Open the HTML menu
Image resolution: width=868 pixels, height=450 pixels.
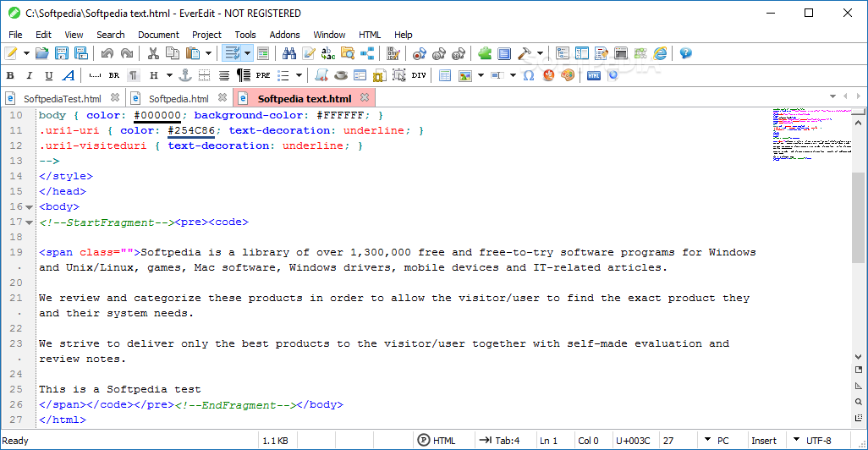[x=369, y=35]
